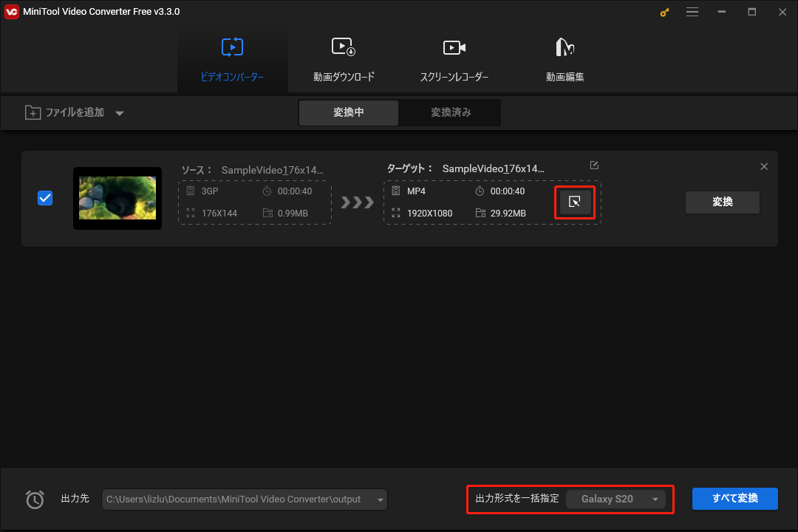Screen dimensions: 798x532
Task: Start conversion with すべて変換
Action: [x=734, y=499]
